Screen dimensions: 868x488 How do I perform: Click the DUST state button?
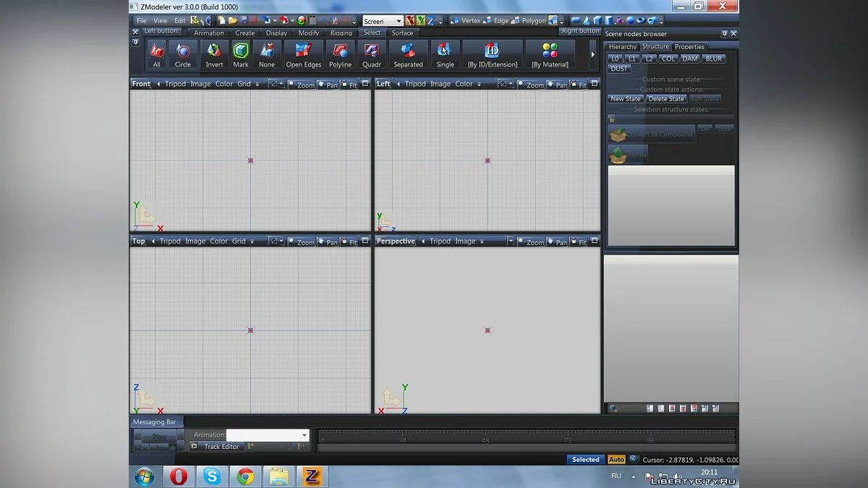click(618, 69)
